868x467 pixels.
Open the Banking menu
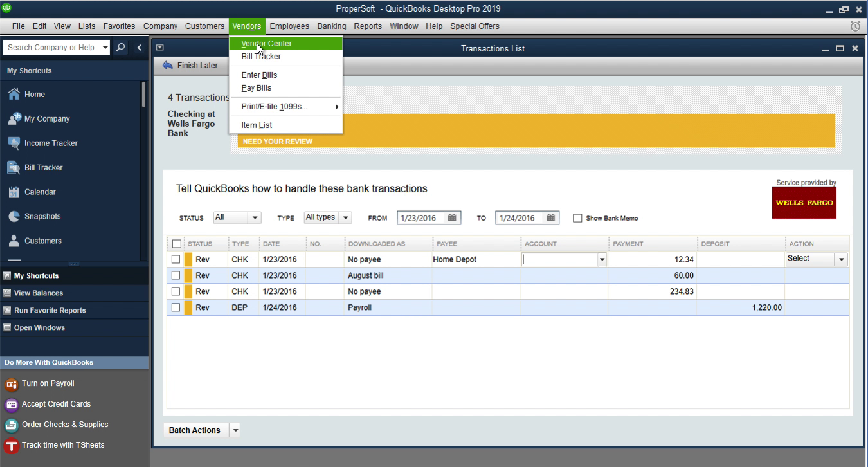point(332,26)
